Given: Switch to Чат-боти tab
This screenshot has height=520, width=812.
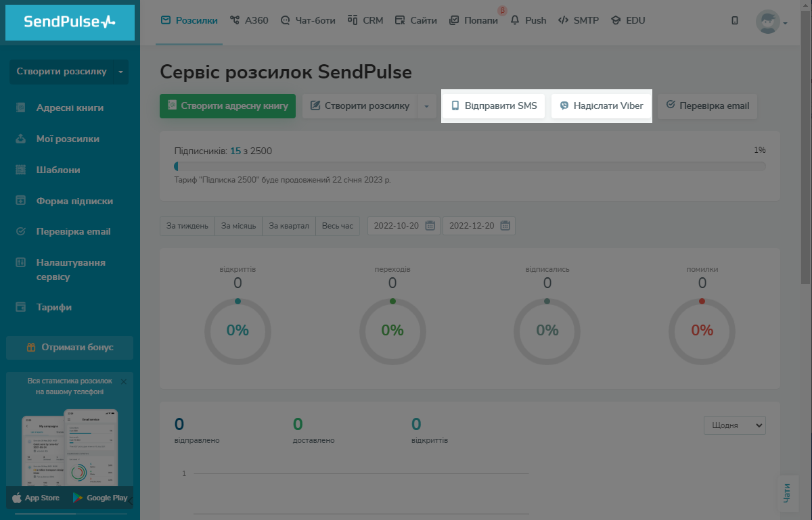Looking at the screenshot, I should [308, 20].
